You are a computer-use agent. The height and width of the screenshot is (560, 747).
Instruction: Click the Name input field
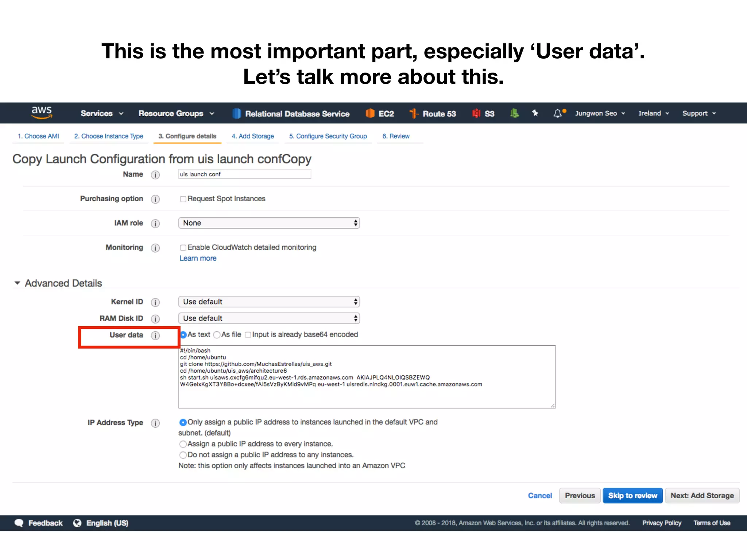[245, 174]
